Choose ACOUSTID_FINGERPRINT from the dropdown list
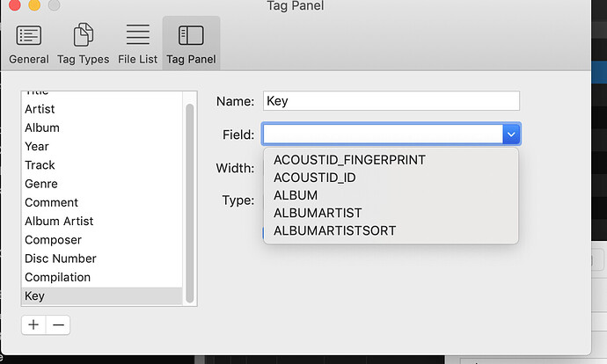The width and height of the screenshot is (607, 364). tap(349, 160)
